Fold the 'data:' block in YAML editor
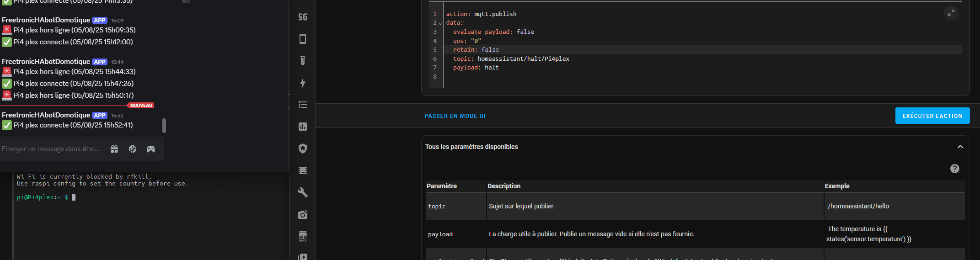Image resolution: width=980 pixels, height=260 pixels. point(440,23)
